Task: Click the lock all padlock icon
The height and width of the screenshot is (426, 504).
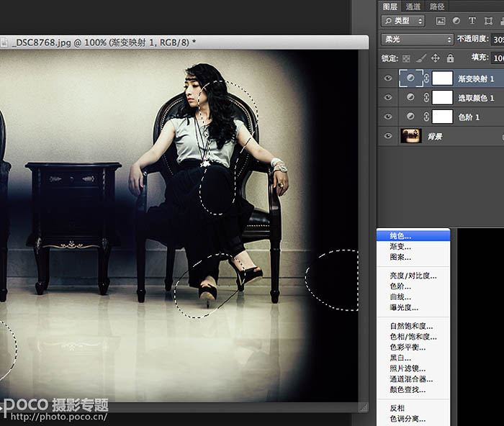Action: coord(450,58)
